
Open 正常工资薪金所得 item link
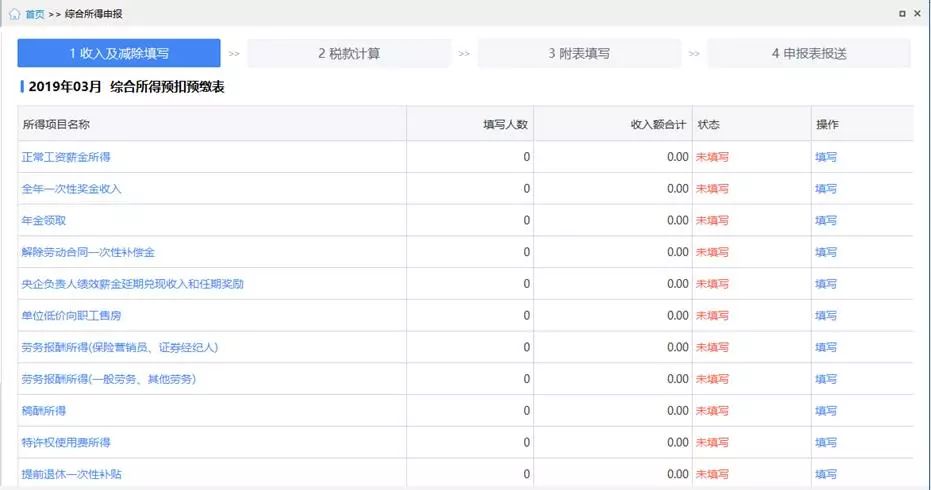(66, 157)
